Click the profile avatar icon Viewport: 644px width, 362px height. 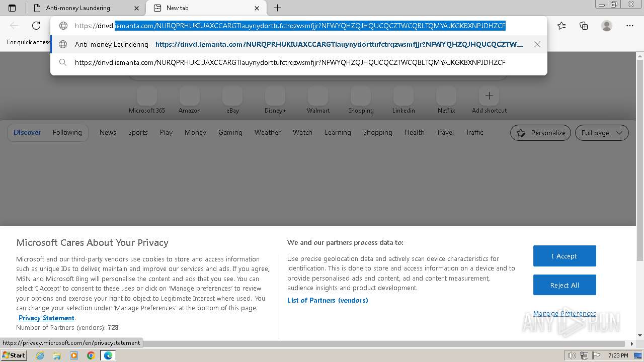pos(607,26)
